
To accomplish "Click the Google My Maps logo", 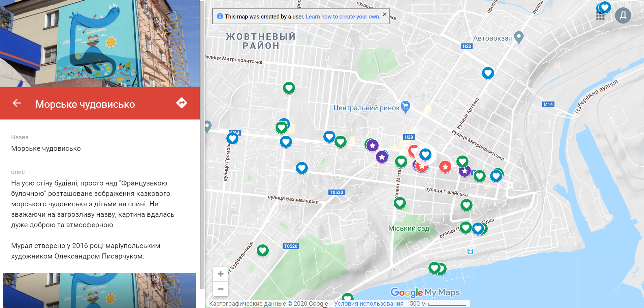I will (x=425, y=293).
